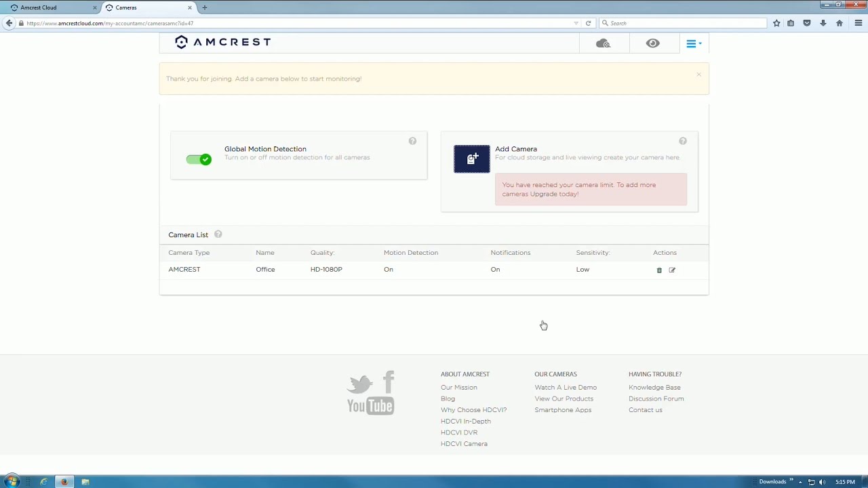868x488 pixels.
Task: Click the 'Notifications' column header
Action: (511, 253)
